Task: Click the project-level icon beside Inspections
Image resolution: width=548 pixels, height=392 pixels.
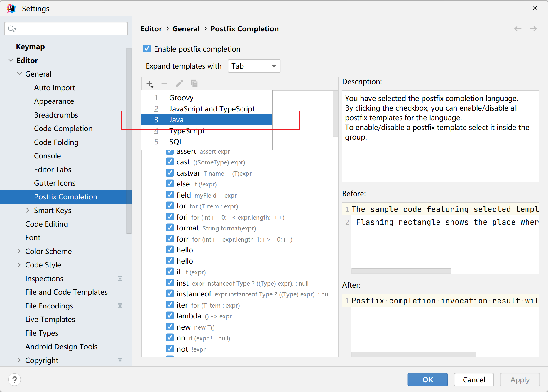Action: pos(120,279)
